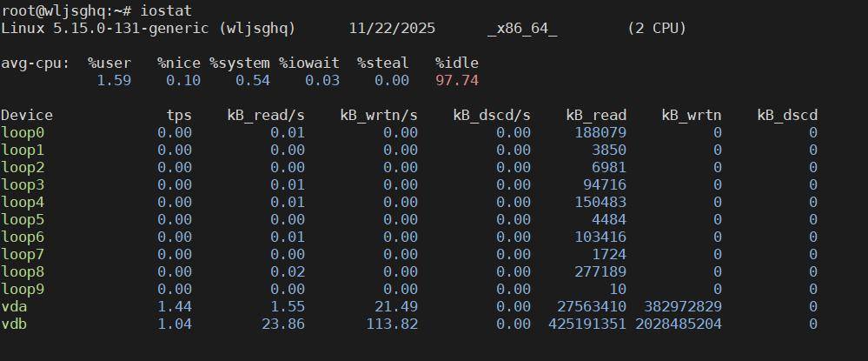868x361 pixels.
Task: Click the kB_dscd/s column header
Action: coord(492,116)
